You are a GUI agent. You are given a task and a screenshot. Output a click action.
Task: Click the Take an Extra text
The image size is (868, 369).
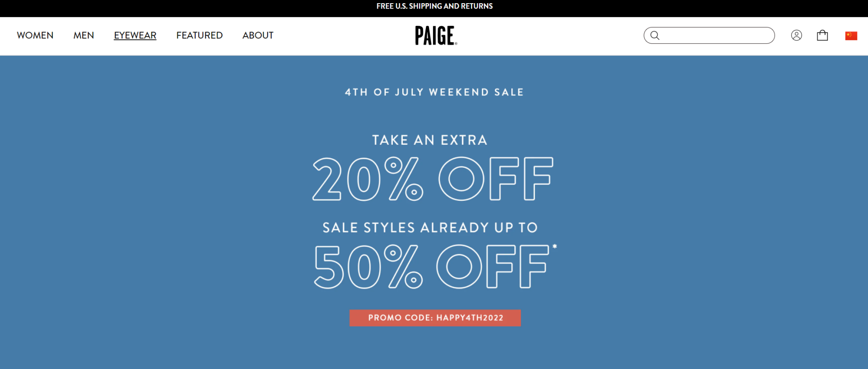coord(429,140)
